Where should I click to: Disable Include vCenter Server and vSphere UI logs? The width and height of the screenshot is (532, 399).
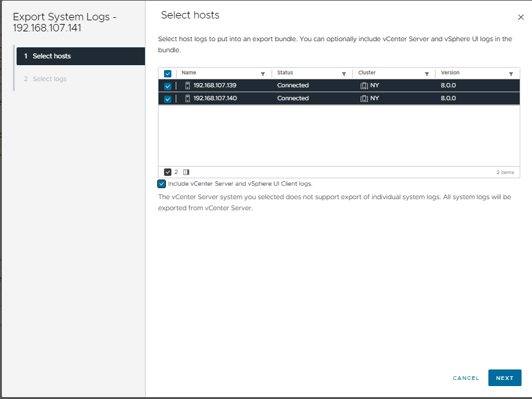pyautogui.click(x=162, y=184)
